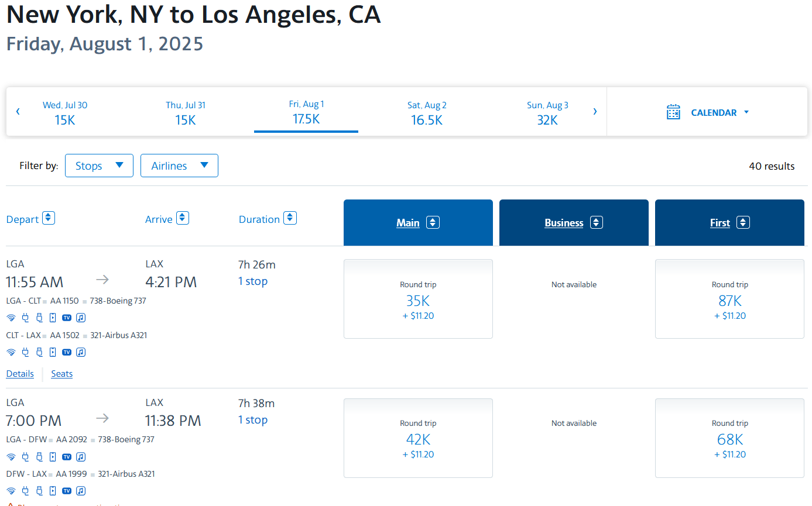Click the Wi-Fi icon on the AA 1150 segment
This screenshot has width=812, height=506.
[11, 317]
